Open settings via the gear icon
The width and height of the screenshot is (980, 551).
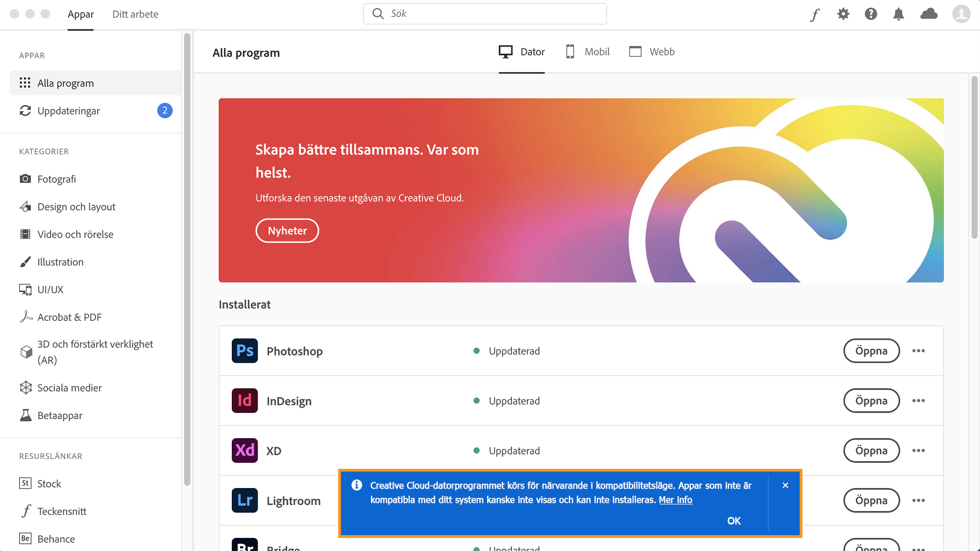[843, 14]
